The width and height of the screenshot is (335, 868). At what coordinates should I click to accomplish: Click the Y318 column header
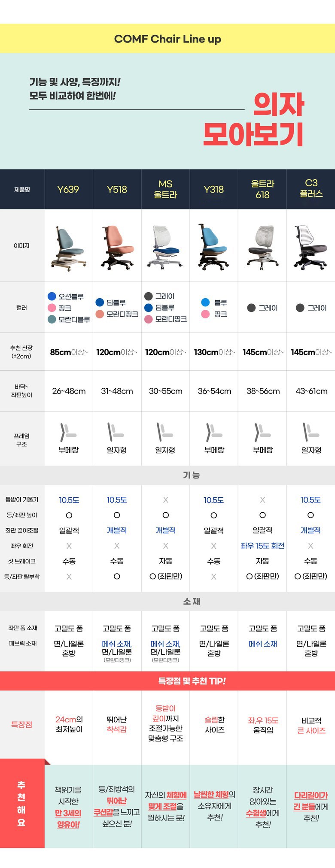coord(214,189)
